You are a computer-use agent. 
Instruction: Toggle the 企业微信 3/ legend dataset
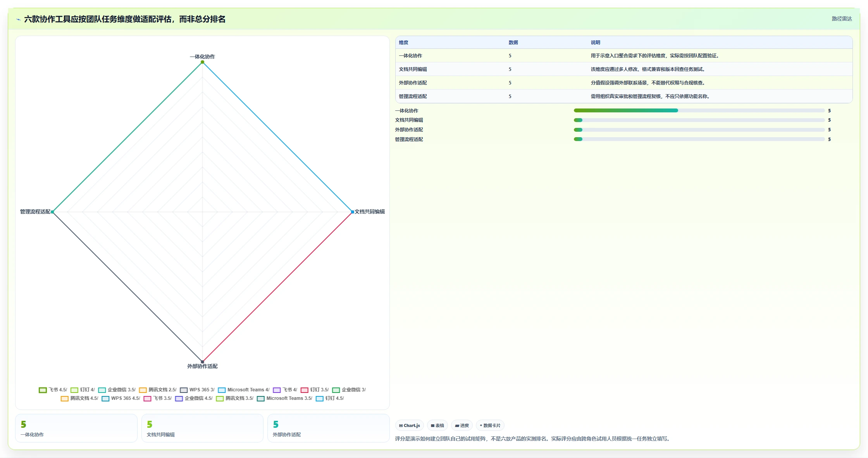click(349, 390)
